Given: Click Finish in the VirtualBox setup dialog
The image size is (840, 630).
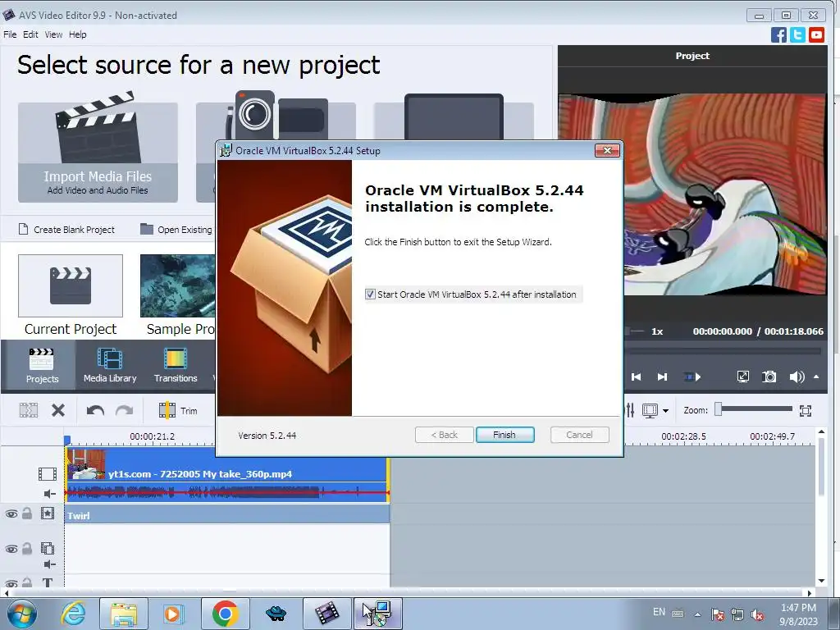Looking at the screenshot, I should tap(504, 435).
